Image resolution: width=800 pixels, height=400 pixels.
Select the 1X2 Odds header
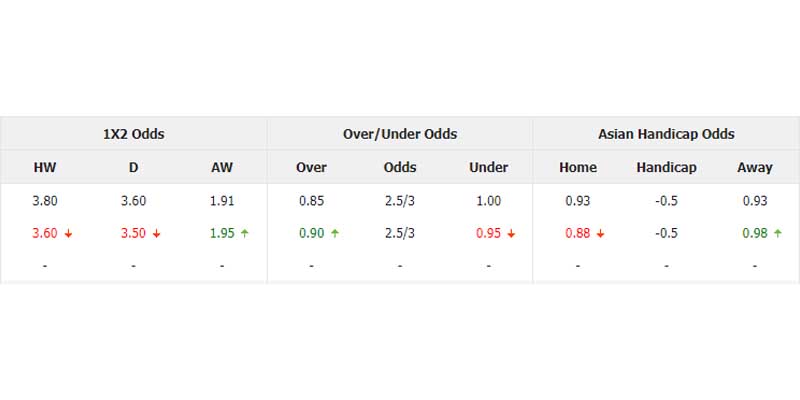point(134,134)
